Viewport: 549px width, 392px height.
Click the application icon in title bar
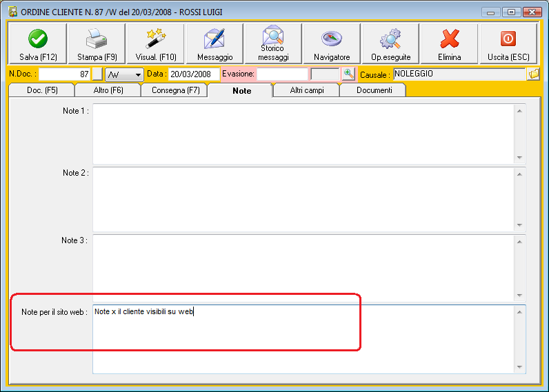12,12
